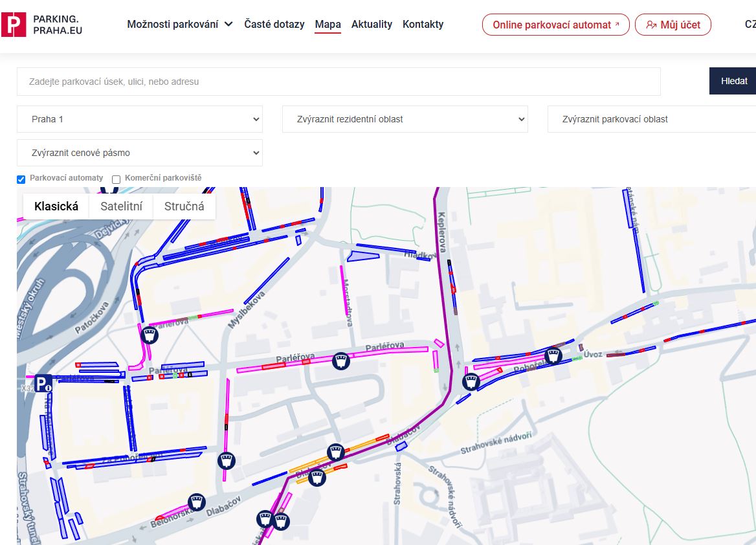This screenshot has width=756, height=545.
Task: Open the Praha 1 district dropdown
Action: [x=140, y=119]
